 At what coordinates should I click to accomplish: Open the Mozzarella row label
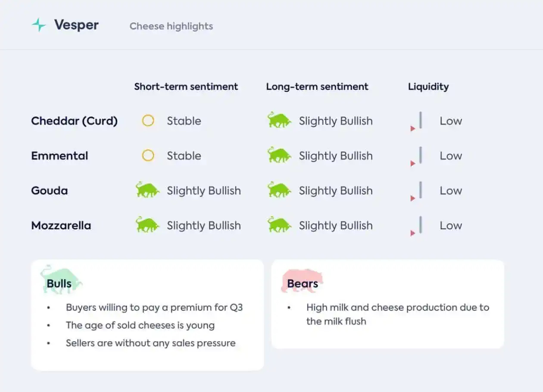(x=61, y=225)
